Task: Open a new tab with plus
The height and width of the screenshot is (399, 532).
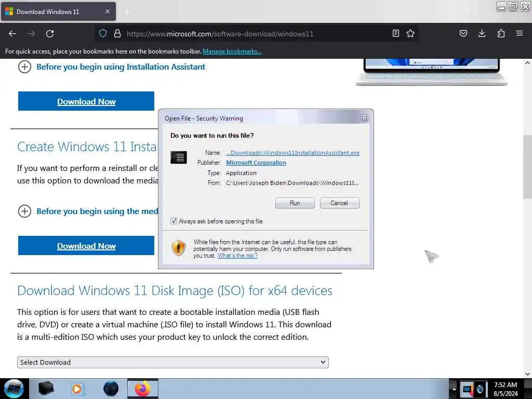Action: (127, 12)
